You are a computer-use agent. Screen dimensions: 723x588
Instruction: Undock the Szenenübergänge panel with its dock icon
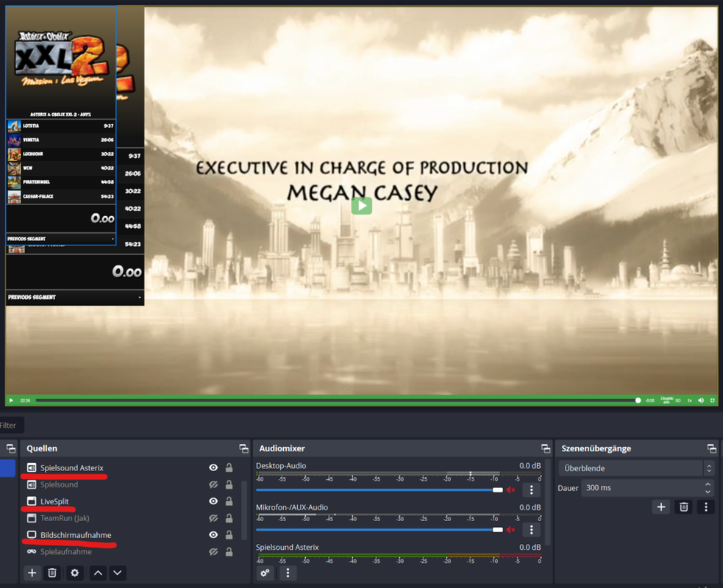pyautogui.click(x=711, y=448)
